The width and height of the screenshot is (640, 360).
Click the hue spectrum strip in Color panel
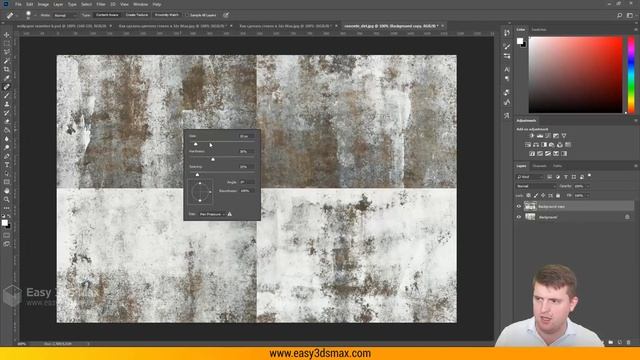[631, 75]
